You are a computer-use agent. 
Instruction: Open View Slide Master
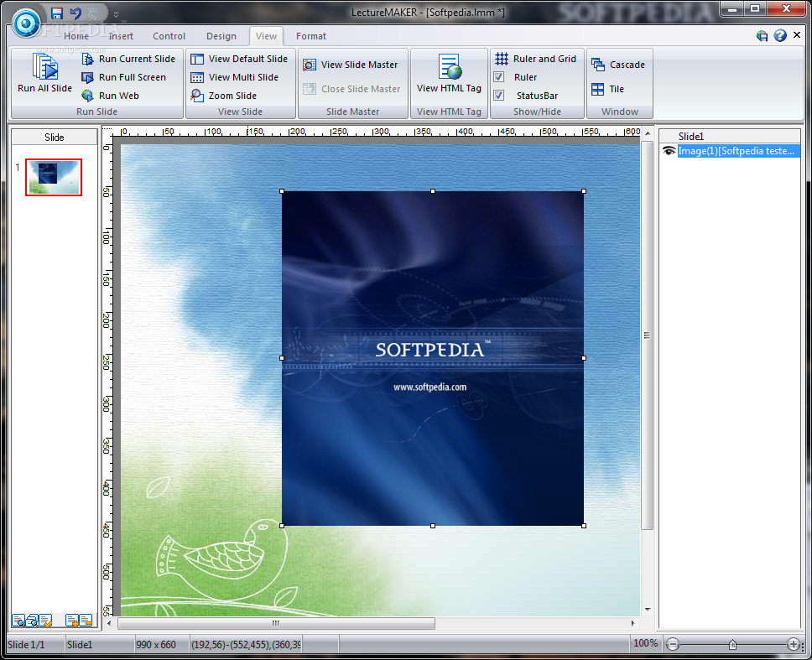[x=350, y=65]
